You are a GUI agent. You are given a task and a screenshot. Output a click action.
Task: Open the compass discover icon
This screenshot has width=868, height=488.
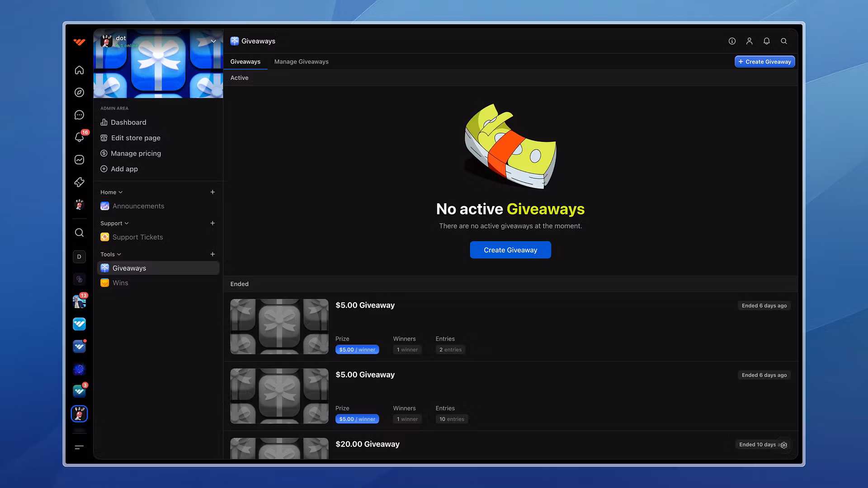tap(79, 92)
